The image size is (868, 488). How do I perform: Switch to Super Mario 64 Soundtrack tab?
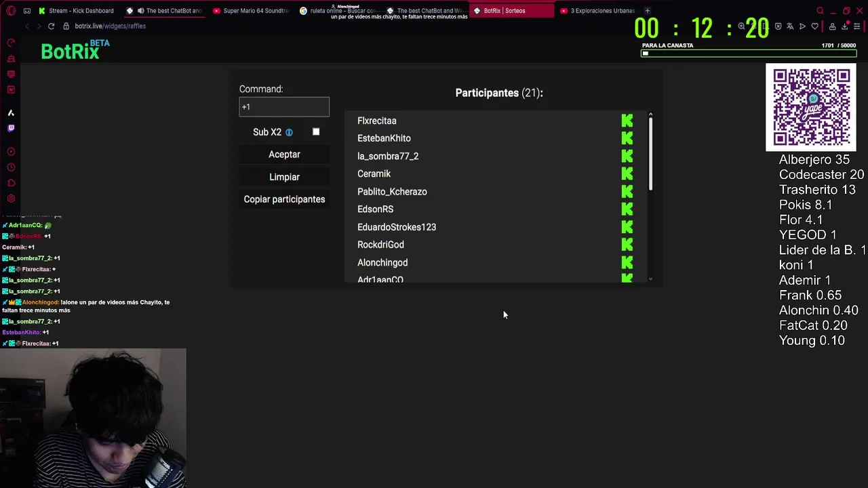pos(251,11)
